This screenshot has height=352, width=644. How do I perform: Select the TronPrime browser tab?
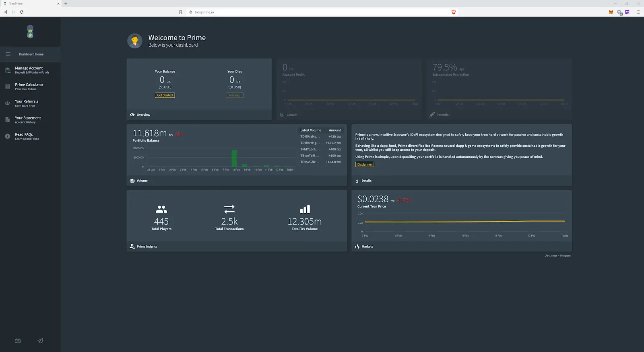click(x=31, y=4)
